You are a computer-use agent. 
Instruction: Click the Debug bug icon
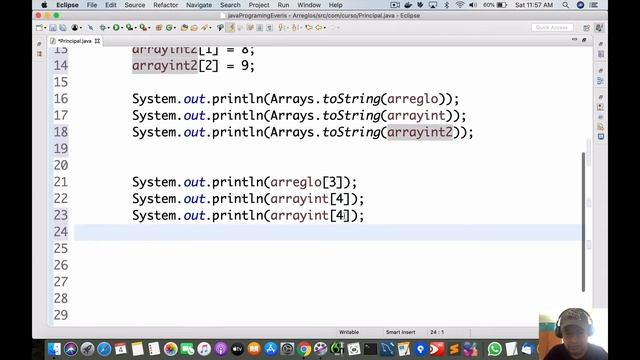pyautogui.click(x=102, y=28)
